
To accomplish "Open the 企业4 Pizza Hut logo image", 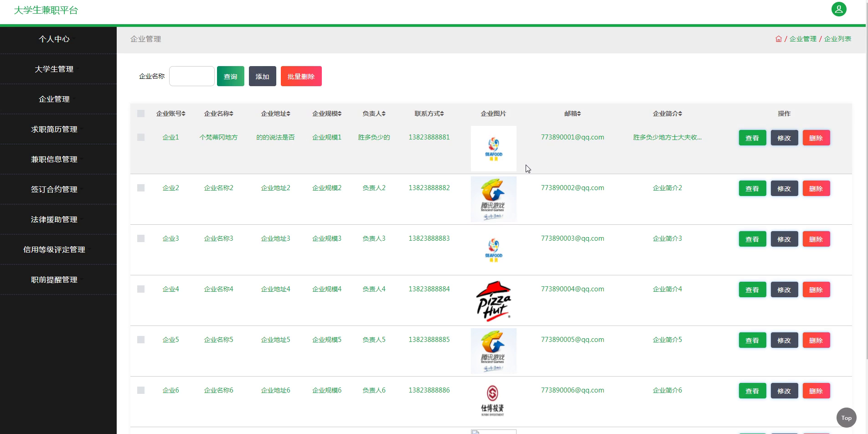I will (494, 300).
